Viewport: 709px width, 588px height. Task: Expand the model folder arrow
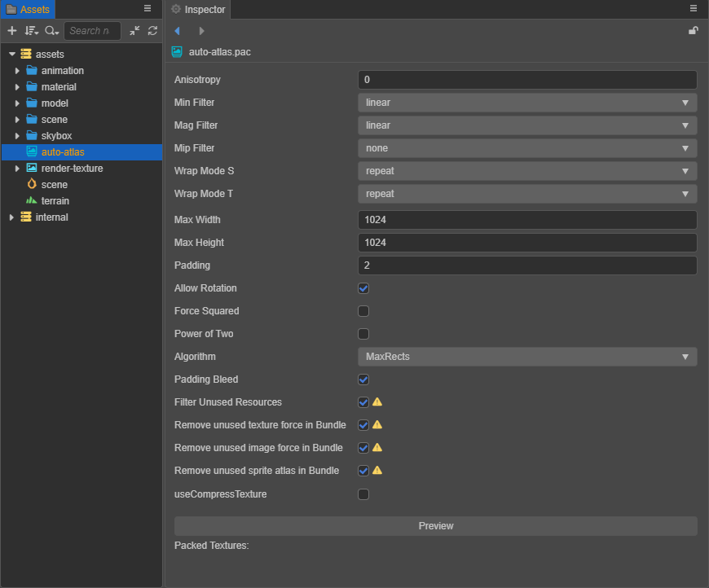coord(17,103)
